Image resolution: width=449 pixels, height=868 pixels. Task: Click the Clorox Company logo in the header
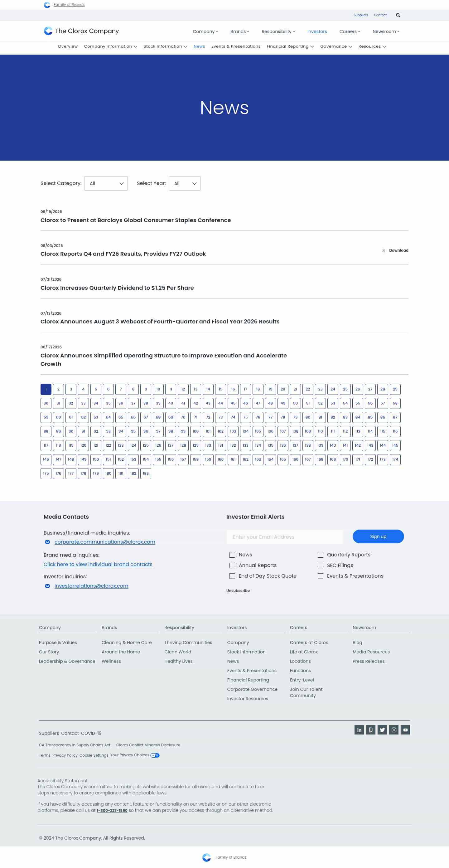81,31
